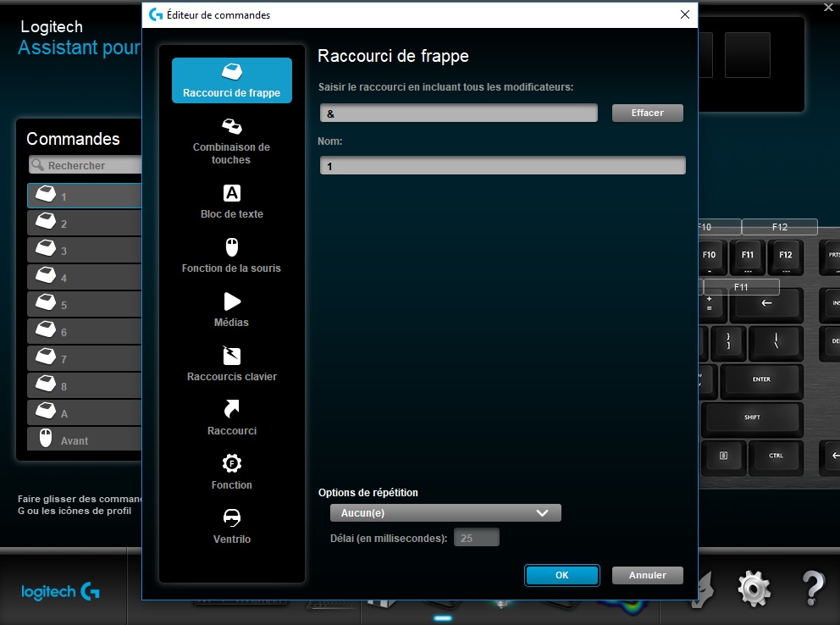Click the Raccourci arrow icon
This screenshot has width=840, height=625.
231,409
